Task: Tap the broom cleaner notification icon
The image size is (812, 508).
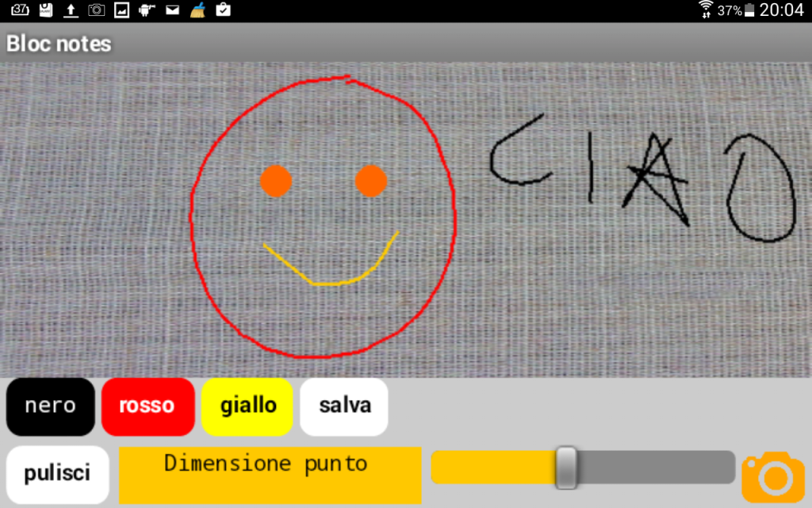Action: click(x=197, y=10)
